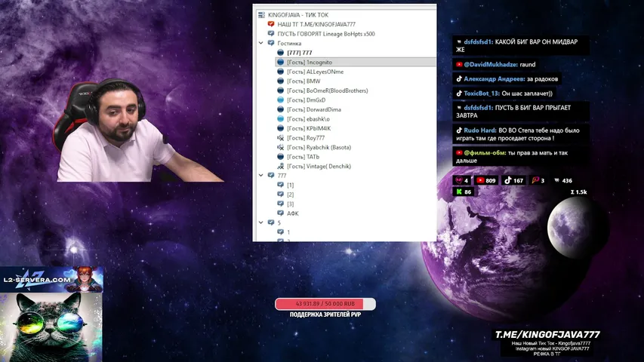Click the muted speaker icon of Vintage( Denchik)
This screenshot has width=644, height=362.
(x=281, y=166)
